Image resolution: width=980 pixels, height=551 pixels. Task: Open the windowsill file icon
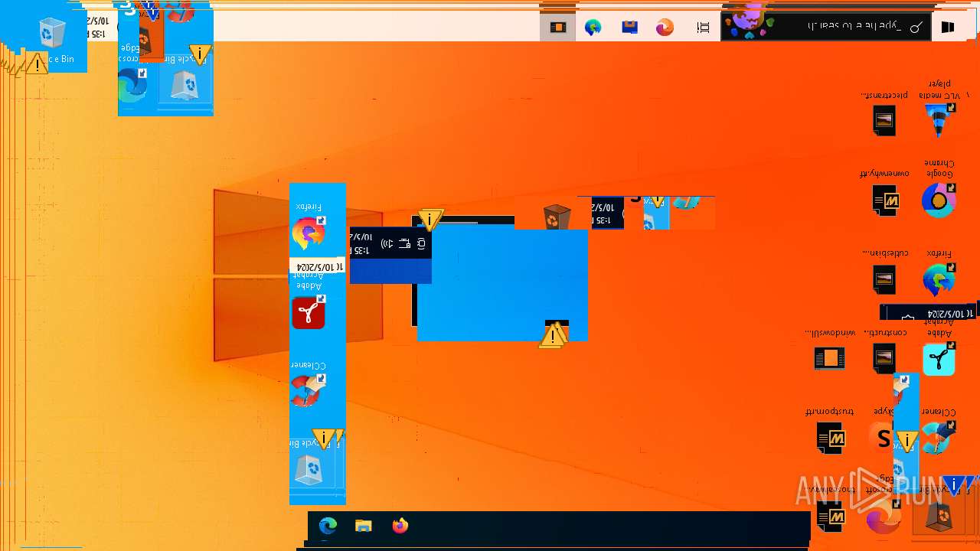[x=830, y=358]
